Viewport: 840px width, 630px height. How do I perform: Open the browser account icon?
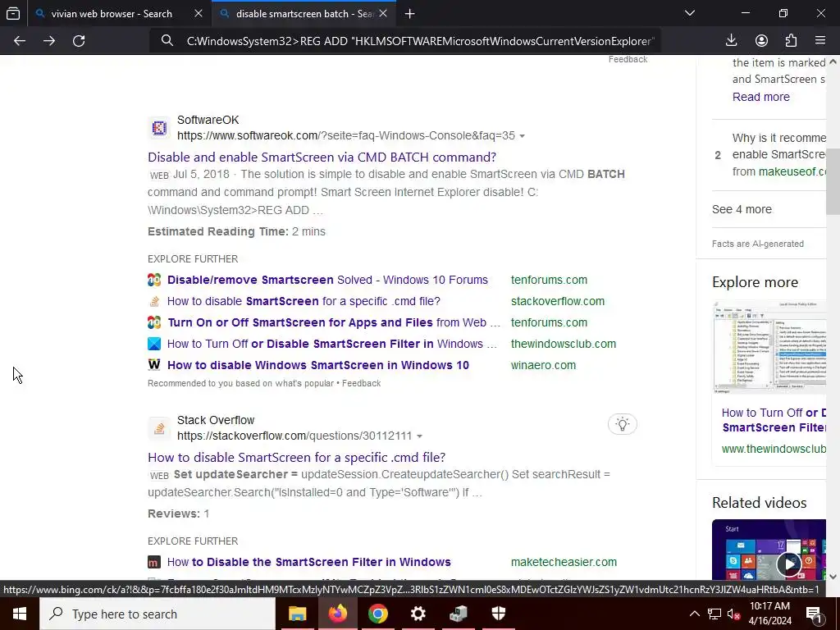[x=761, y=41]
